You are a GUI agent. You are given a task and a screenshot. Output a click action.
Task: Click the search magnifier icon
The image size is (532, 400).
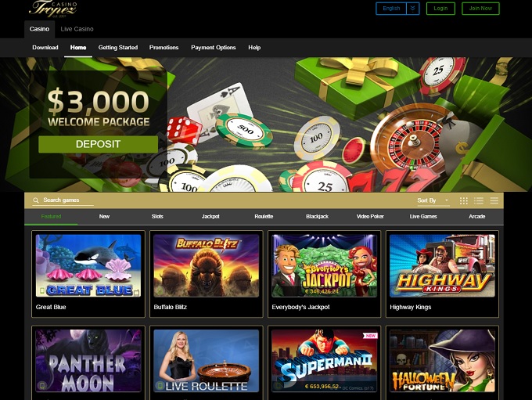pos(36,200)
